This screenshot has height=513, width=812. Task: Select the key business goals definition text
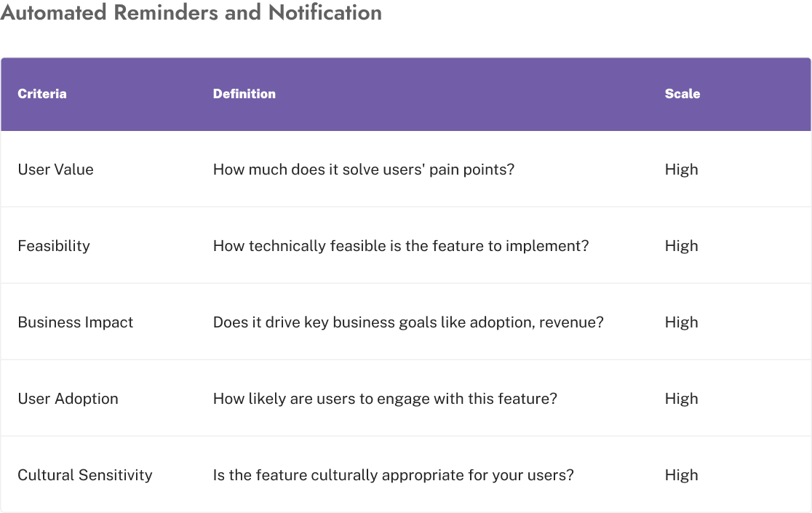[408, 322]
